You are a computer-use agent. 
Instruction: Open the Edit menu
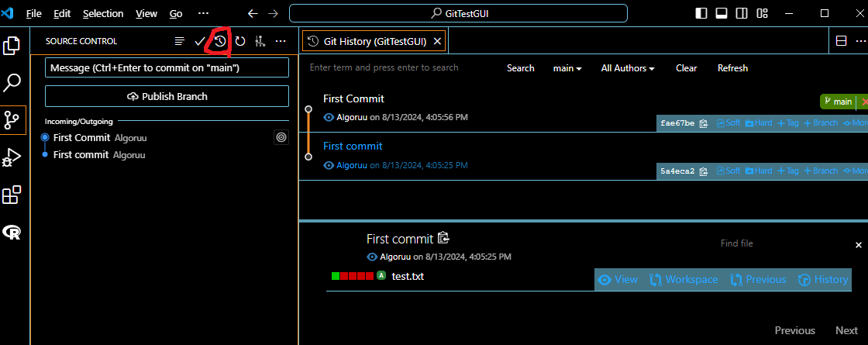63,14
